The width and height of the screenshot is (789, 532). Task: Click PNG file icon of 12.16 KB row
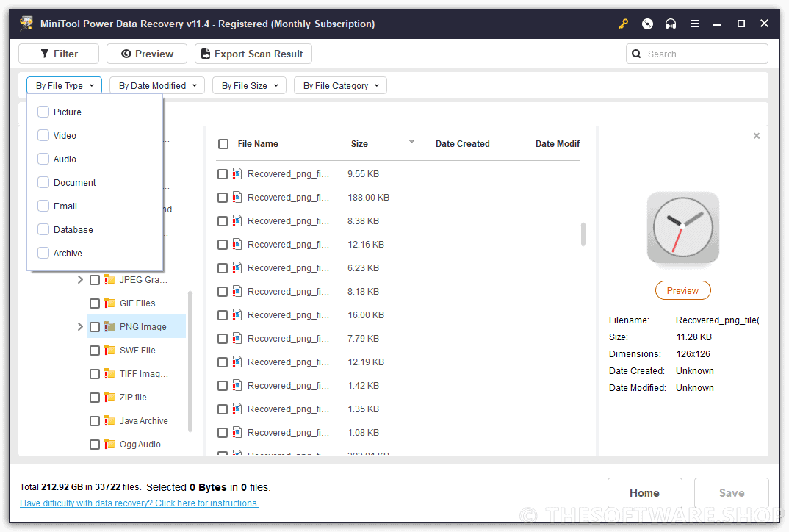click(x=237, y=244)
